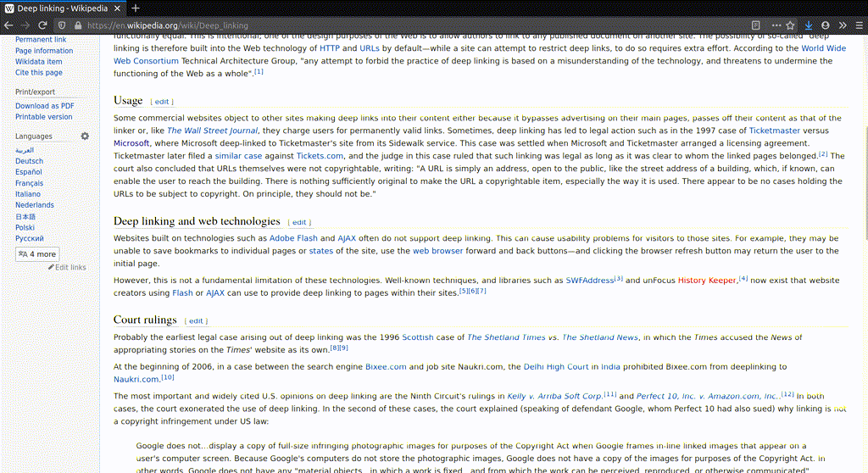Viewport: 868px width, 473px height.
Task: Open the Firefox account icon
Action: 826,25
